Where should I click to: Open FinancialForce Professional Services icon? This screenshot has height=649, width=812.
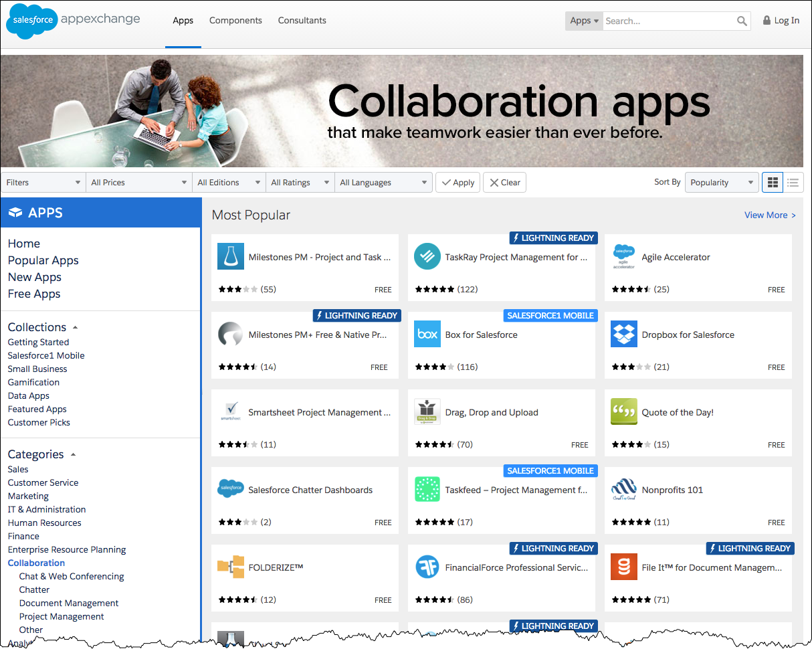coord(427,567)
